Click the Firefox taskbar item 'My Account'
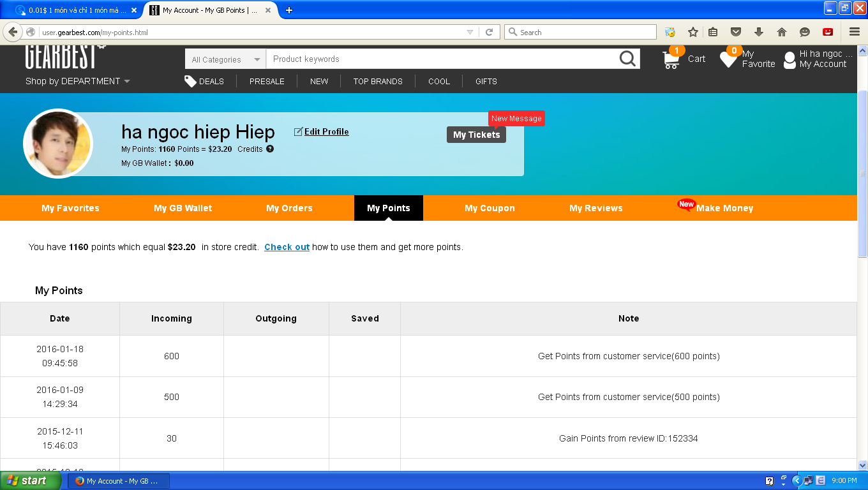Image resolution: width=868 pixels, height=490 pixels. pos(119,481)
